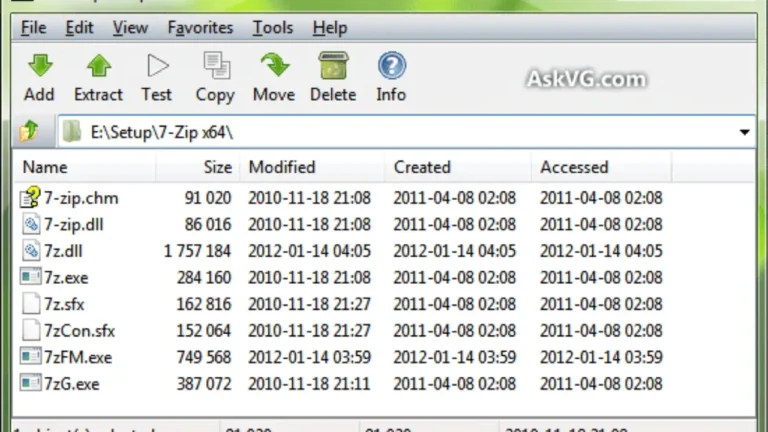This screenshot has width=768, height=432.
Task: Select the 7z.exe file icon
Action: pyautogui.click(x=30, y=277)
